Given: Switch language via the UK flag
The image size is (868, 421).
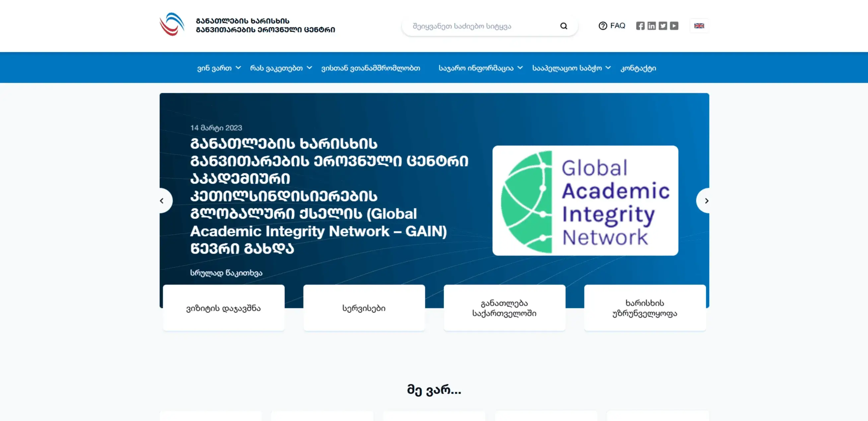Looking at the screenshot, I should [x=699, y=26].
